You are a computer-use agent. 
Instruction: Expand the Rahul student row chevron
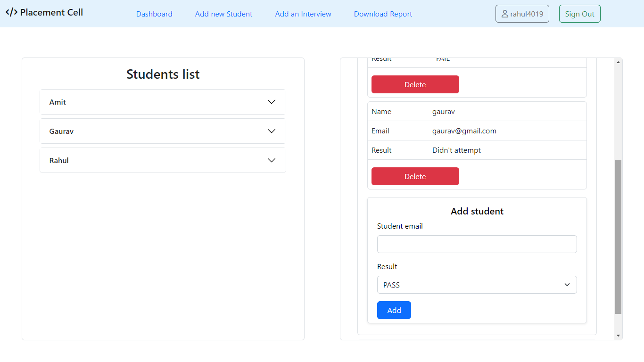click(272, 160)
